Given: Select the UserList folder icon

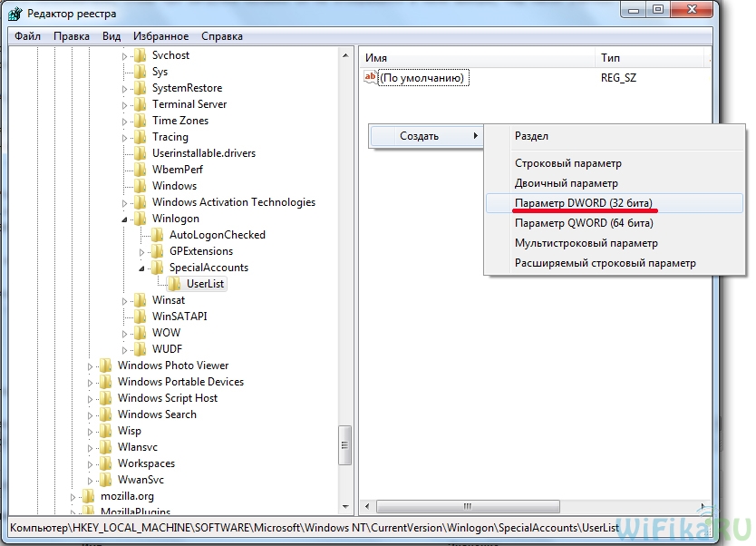Looking at the screenshot, I should (x=174, y=284).
